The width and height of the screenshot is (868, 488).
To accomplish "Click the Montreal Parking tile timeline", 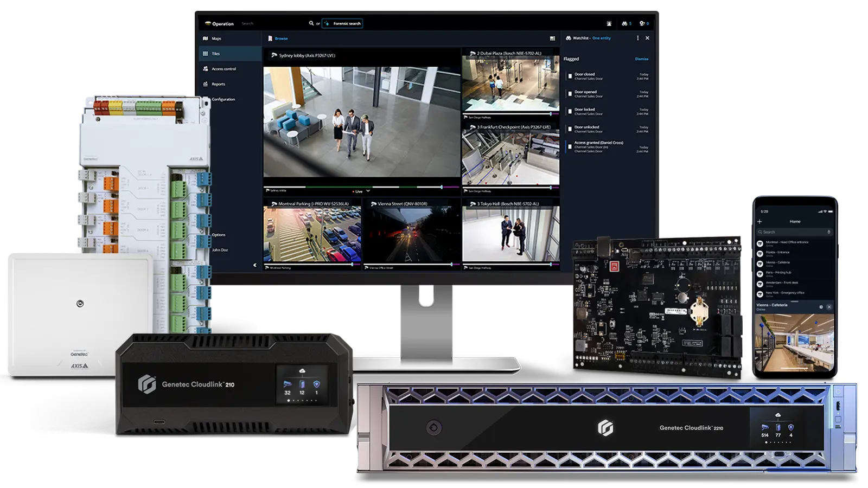I will (x=312, y=264).
